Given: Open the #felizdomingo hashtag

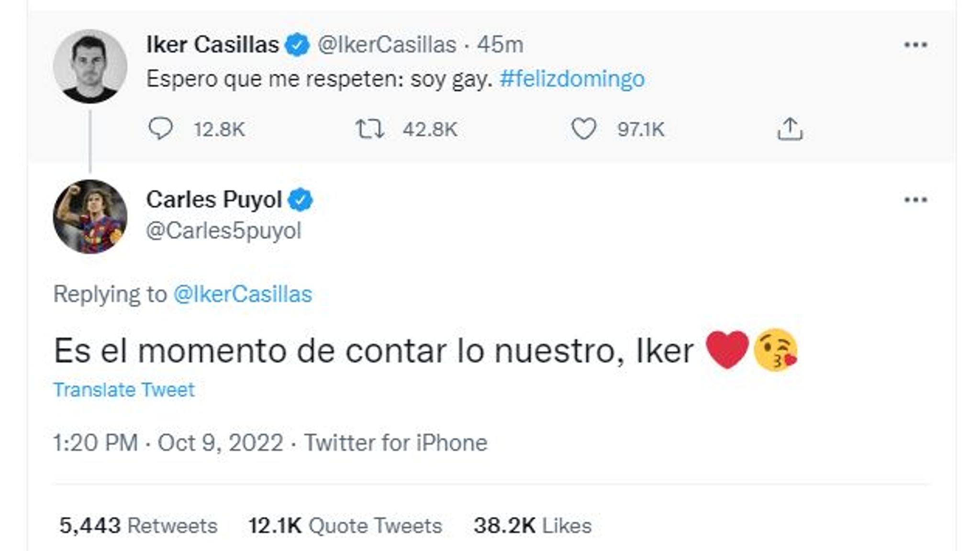Looking at the screenshot, I should (x=572, y=79).
